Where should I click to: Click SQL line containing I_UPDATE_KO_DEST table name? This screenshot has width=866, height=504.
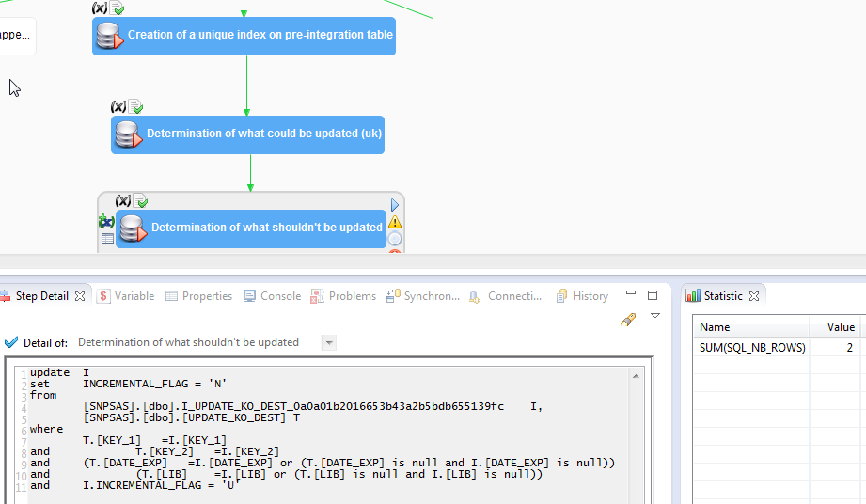point(312,406)
